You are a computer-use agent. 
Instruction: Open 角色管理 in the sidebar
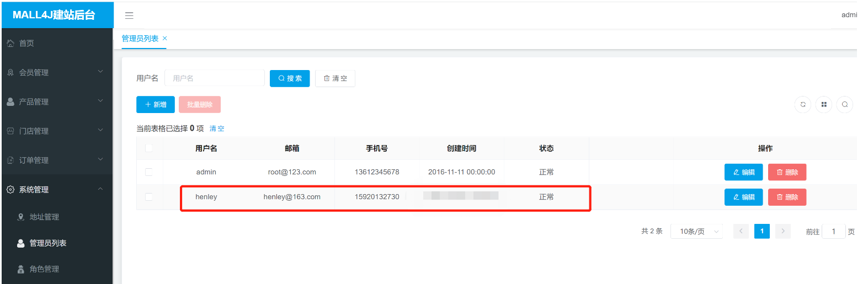[x=44, y=269]
